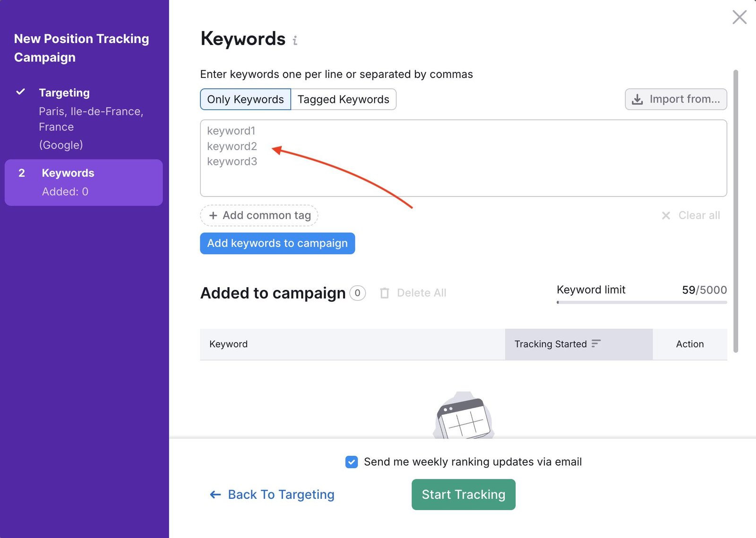Click the Action column header
Image resolution: width=756 pixels, height=538 pixels.
(690, 344)
